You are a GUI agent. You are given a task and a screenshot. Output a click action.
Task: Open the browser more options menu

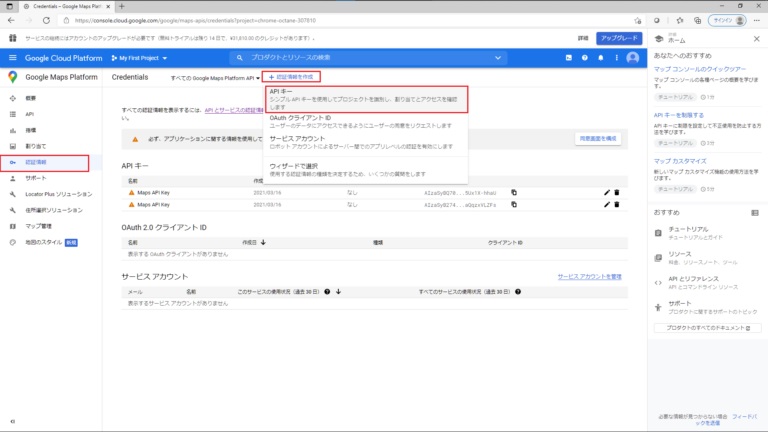pos(756,21)
